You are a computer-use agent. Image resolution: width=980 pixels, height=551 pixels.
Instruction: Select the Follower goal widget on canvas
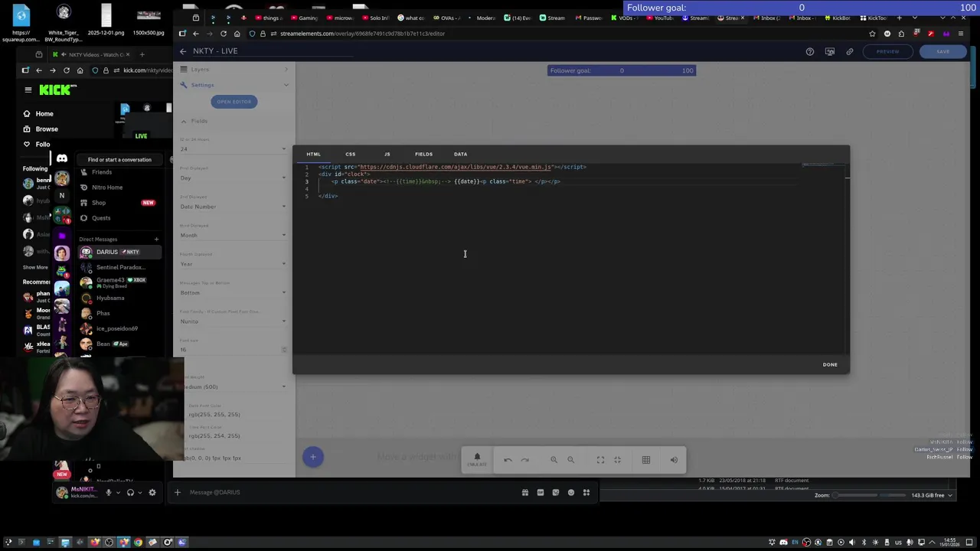pyautogui.click(x=622, y=70)
